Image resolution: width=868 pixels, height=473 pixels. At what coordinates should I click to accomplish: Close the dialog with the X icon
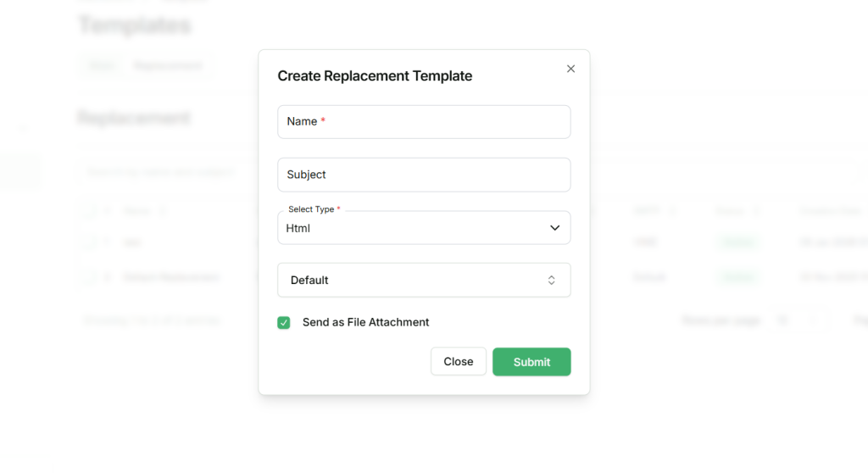click(570, 69)
